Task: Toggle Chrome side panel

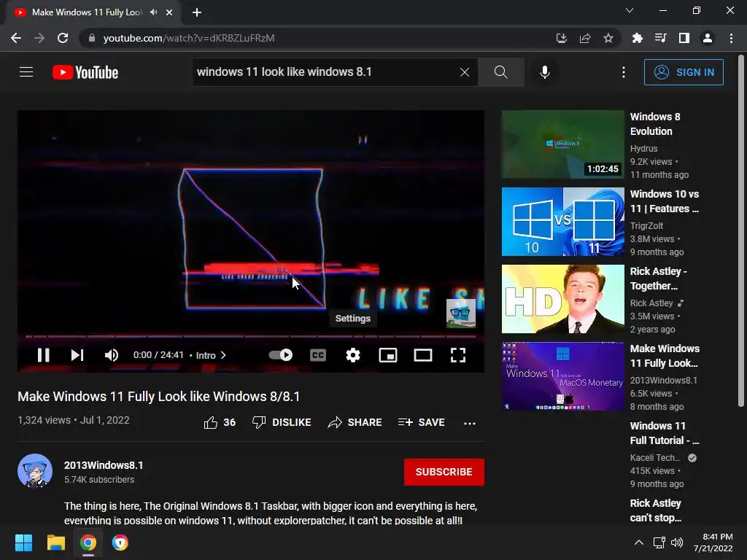Action: pyautogui.click(x=684, y=38)
